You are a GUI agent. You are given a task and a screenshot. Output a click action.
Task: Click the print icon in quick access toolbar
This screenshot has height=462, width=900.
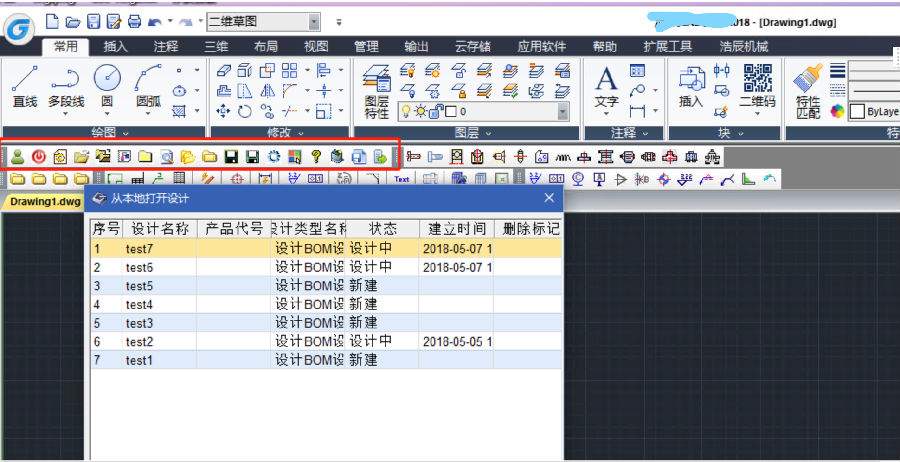click(x=135, y=21)
